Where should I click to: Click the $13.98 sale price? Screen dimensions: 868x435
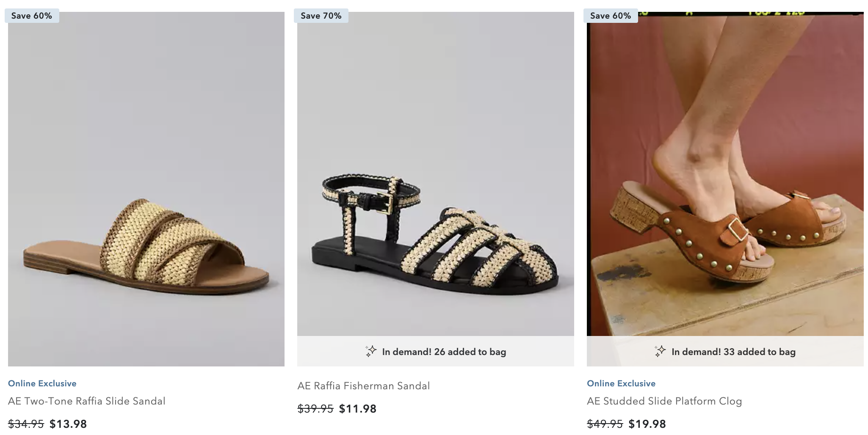point(68,424)
